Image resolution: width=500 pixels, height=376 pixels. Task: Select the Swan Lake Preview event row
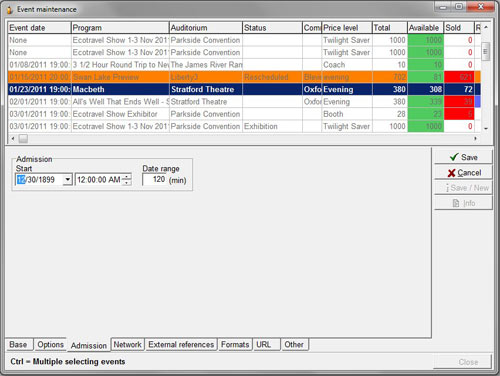click(244, 77)
